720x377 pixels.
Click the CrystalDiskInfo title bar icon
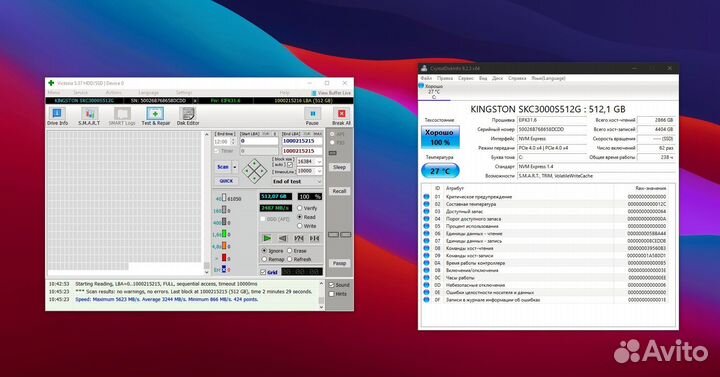(424, 68)
